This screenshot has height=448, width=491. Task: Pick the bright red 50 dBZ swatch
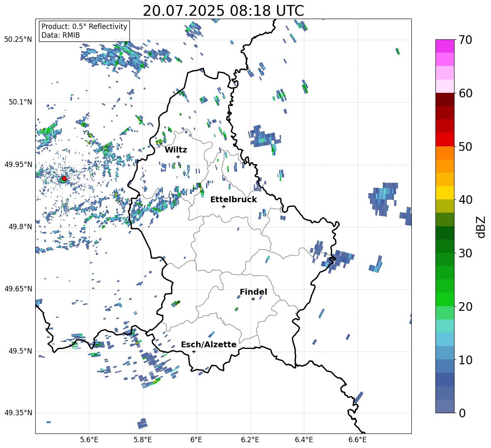click(445, 140)
